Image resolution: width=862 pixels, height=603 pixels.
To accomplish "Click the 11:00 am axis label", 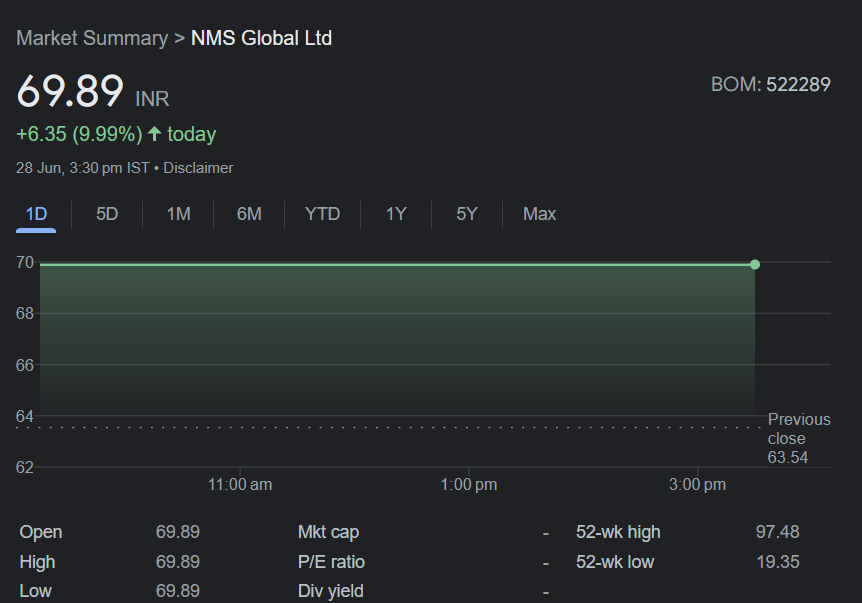I will (240, 485).
